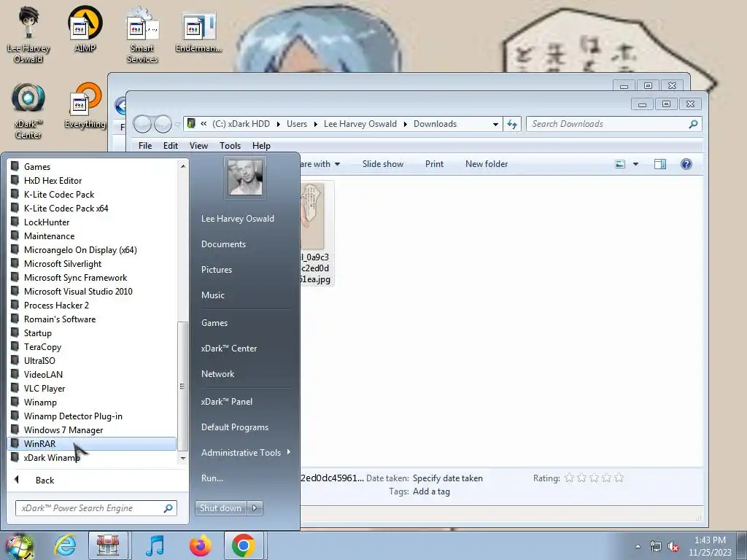This screenshot has height=560, width=747.
Task: Click the user account picture in Start menu
Action: point(245,177)
